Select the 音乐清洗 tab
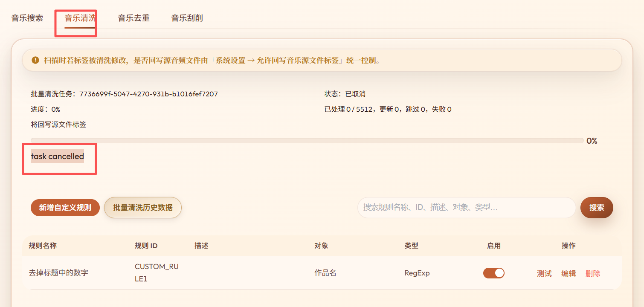This screenshot has height=307, width=644. tap(80, 18)
